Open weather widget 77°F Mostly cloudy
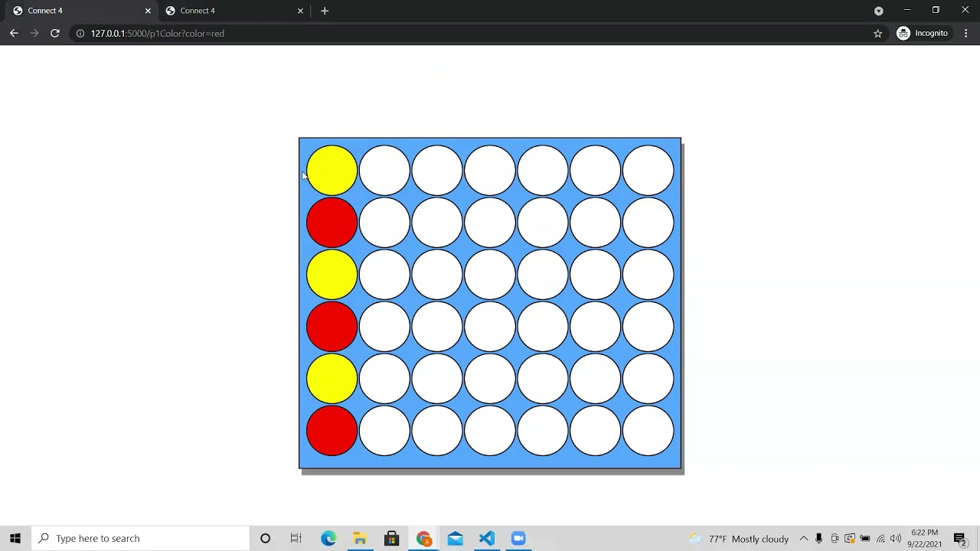 [x=739, y=539]
